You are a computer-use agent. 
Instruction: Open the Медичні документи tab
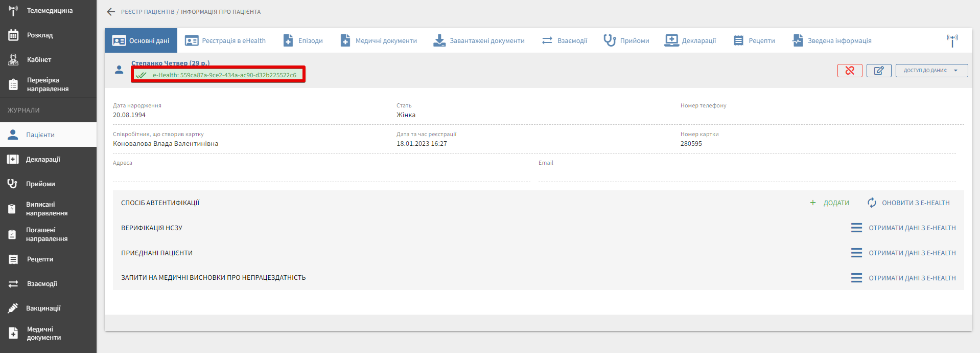(379, 41)
